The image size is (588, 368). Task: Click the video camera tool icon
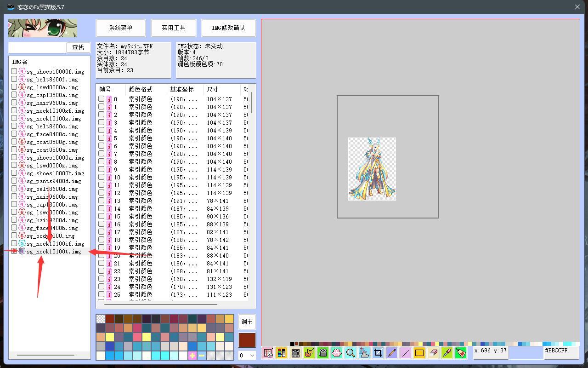pyautogui.click(x=323, y=353)
